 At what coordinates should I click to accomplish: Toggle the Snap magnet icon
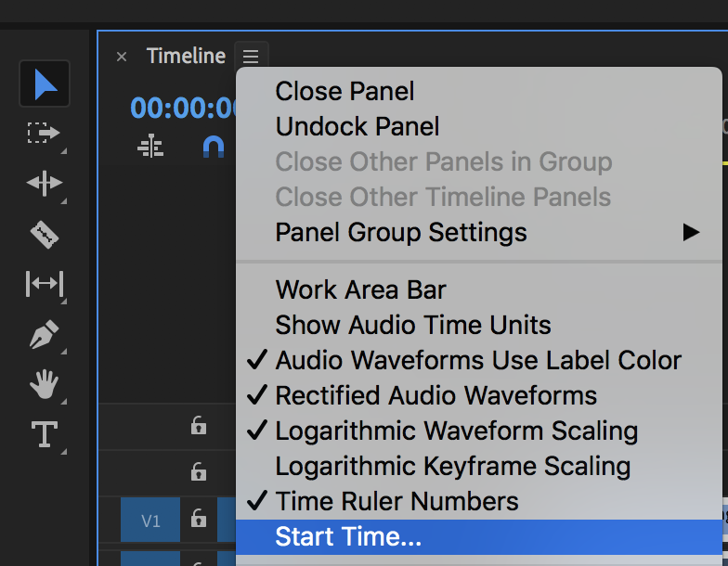[x=214, y=147]
